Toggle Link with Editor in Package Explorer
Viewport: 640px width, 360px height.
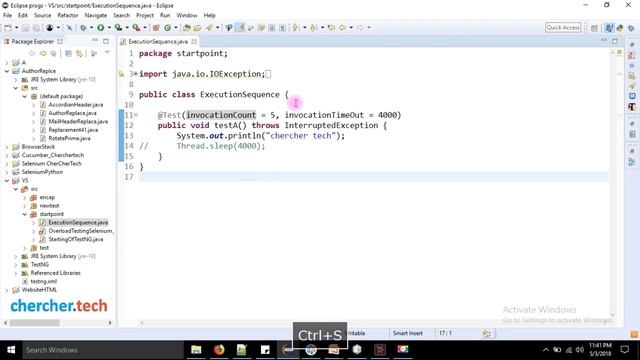tap(79, 53)
